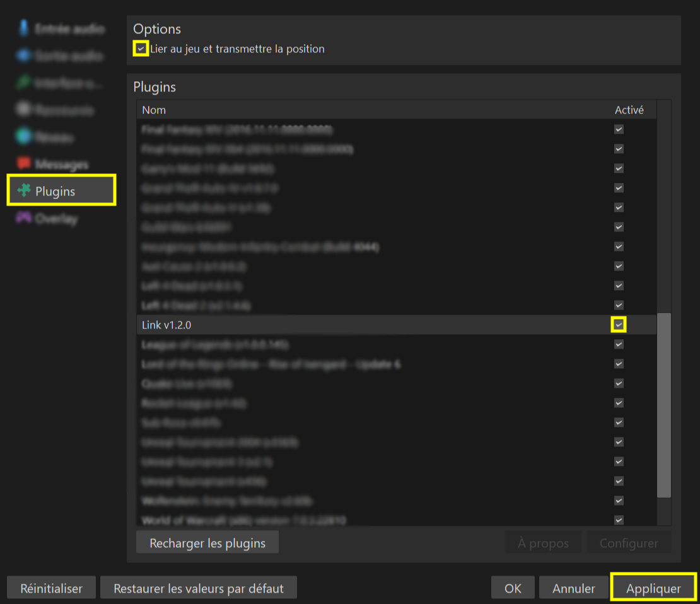This screenshot has width=700, height=604.
Task: Click the grey Raccourcis icon
Action: 25,110
